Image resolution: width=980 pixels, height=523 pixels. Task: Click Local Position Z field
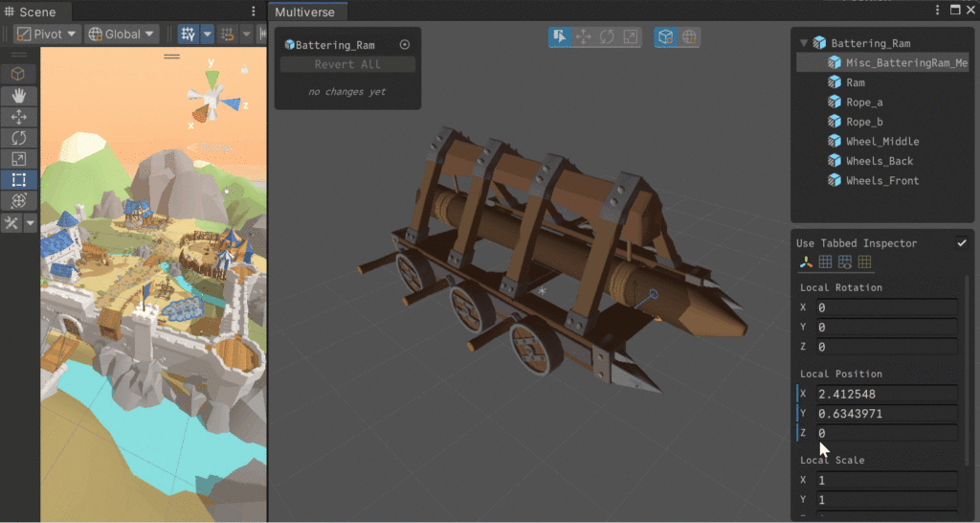click(886, 433)
